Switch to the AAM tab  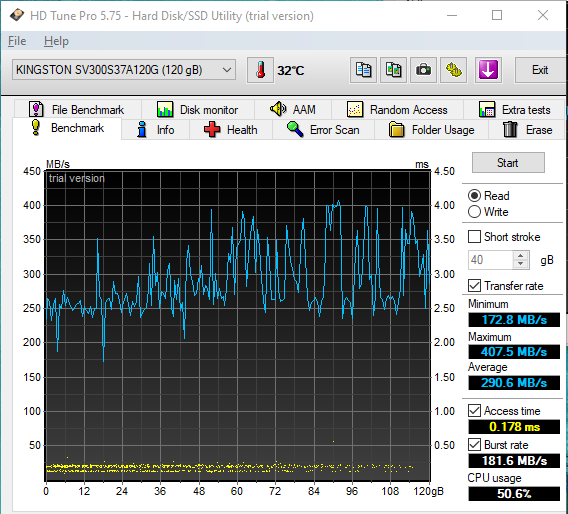pyautogui.click(x=293, y=109)
